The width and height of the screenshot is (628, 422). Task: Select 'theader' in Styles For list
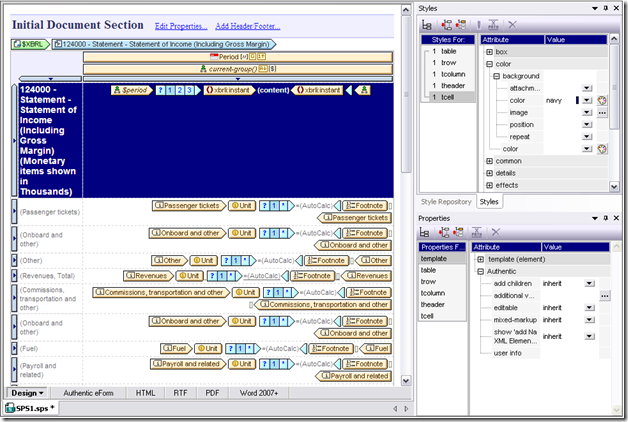(x=448, y=86)
